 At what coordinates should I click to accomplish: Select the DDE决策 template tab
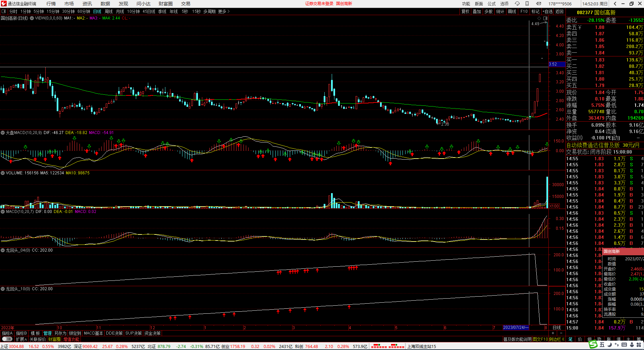[114, 333]
